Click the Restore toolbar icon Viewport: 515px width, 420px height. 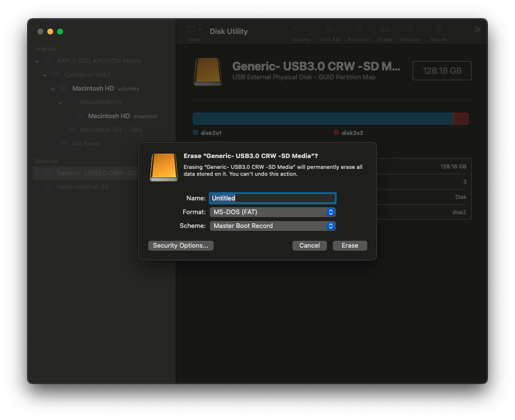pos(410,29)
